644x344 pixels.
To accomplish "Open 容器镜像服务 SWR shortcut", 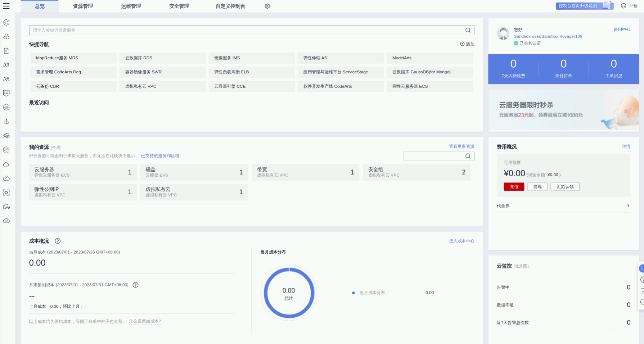I will click(163, 72).
